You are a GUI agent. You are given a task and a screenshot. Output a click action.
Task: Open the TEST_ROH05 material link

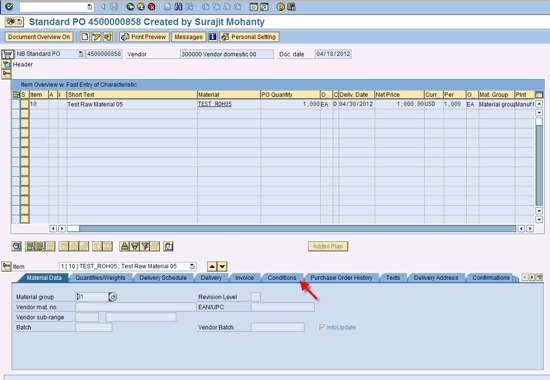[215, 104]
